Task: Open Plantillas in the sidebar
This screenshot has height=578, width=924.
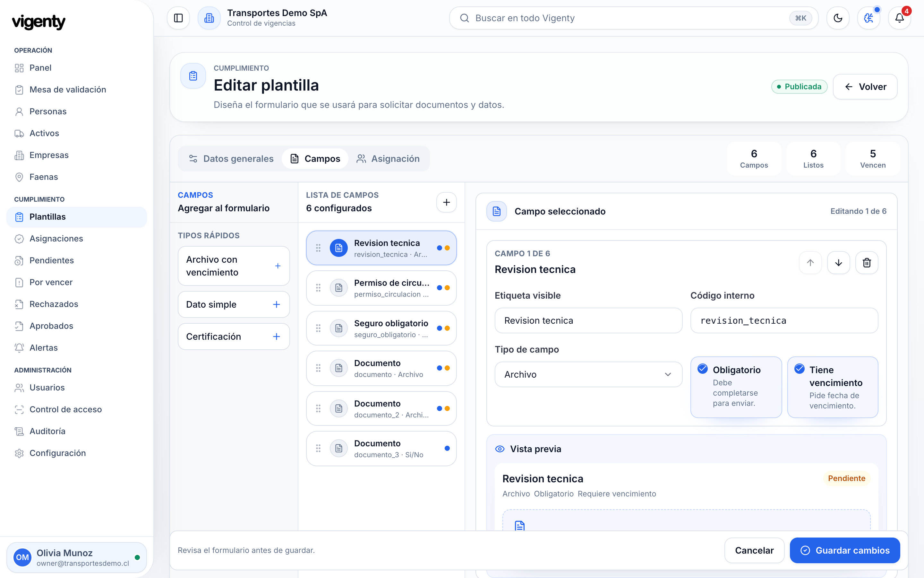Action: (77, 217)
